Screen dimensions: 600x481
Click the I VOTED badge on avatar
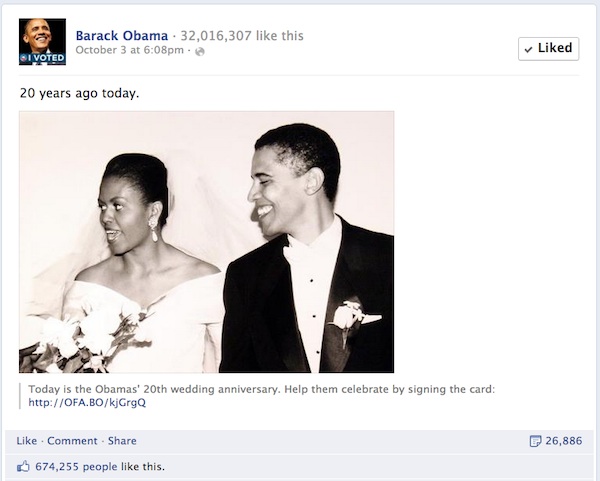click(42, 58)
